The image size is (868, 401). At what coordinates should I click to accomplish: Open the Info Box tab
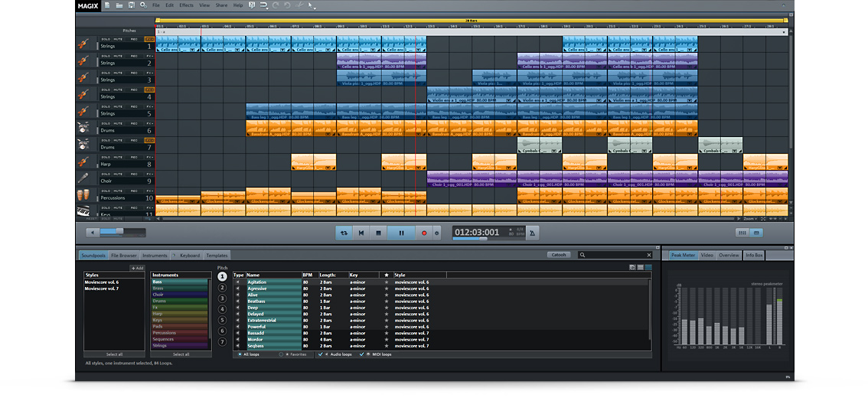(x=754, y=256)
